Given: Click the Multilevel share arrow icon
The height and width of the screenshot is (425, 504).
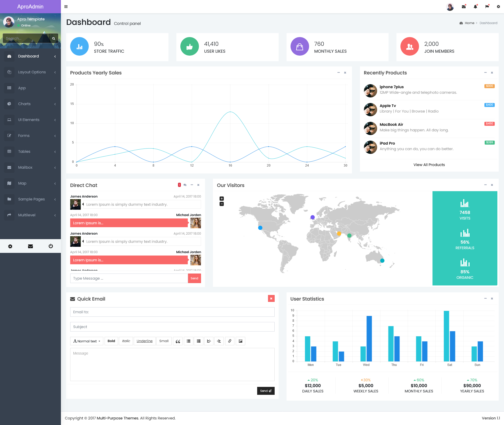Looking at the screenshot, I should pyautogui.click(x=9, y=215).
